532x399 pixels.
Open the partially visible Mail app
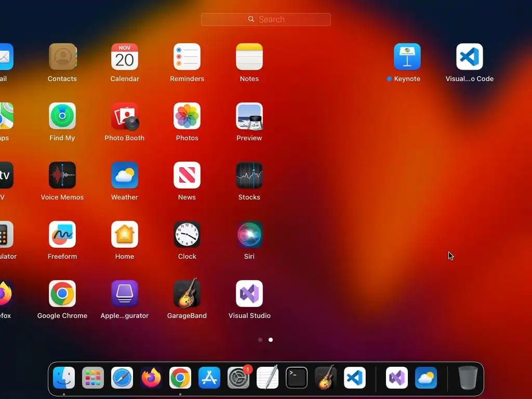click(6, 57)
